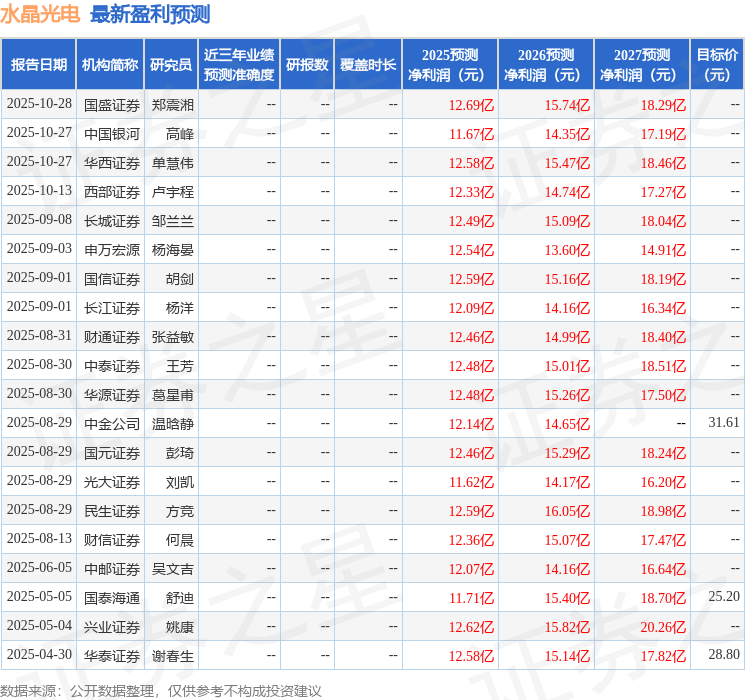Image resolution: width=745 pixels, height=700 pixels.
Task: Click institution 国盛证券
Action: (x=112, y=105)
